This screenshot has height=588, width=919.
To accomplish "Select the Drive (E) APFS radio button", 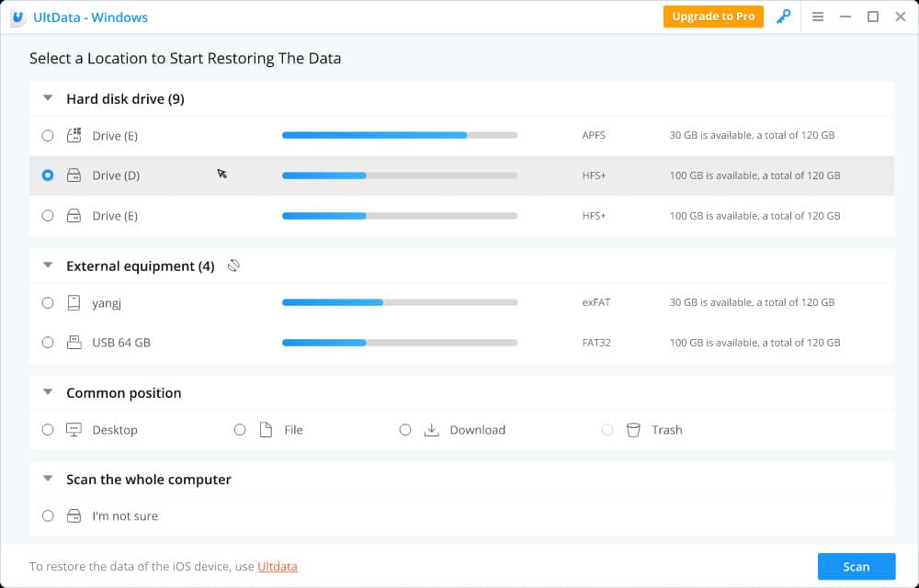I will [48, 136].
